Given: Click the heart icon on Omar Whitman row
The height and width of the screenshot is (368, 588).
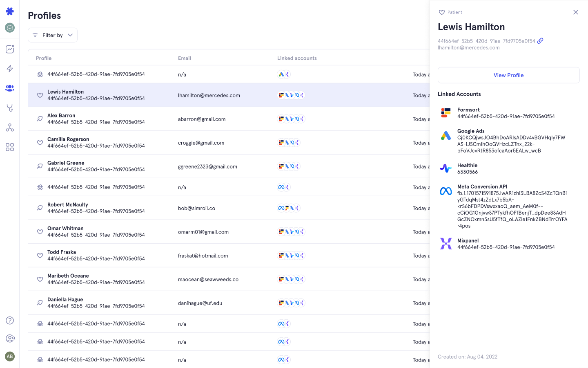Looking at the screenshot, I should (x=40, y=232).
